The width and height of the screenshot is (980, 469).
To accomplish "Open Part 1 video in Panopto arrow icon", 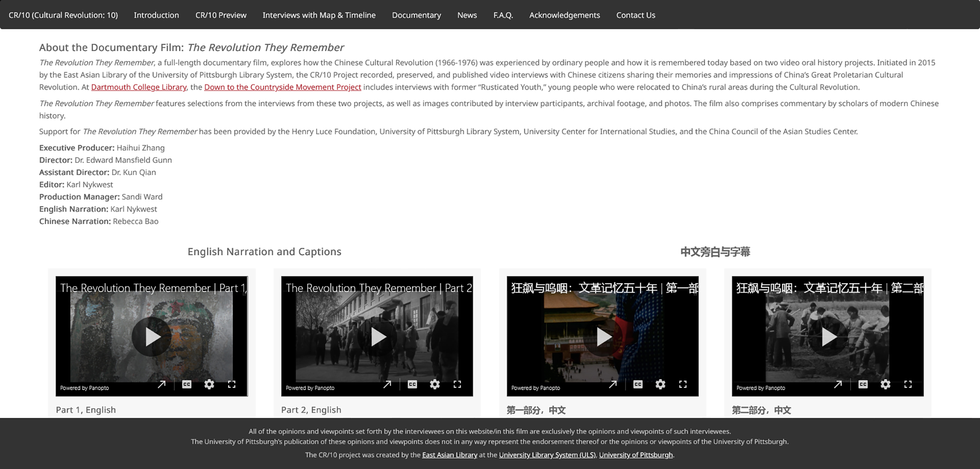I will (162, 384).
